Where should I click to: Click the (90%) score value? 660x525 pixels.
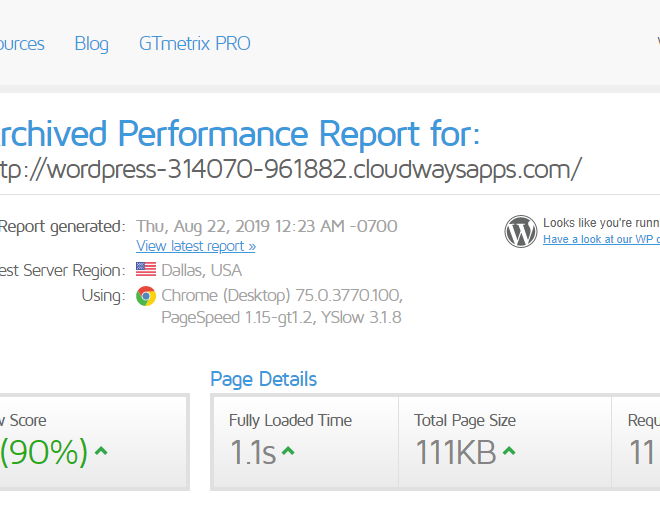click(x=44, y=453)
